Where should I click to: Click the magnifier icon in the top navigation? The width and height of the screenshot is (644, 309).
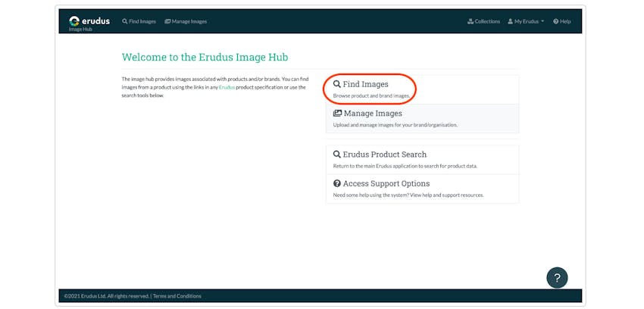[124, 21]
